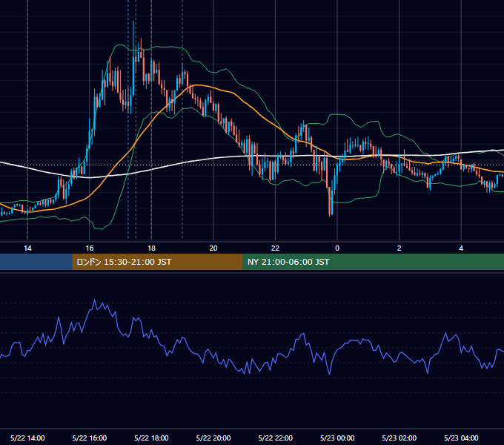Click the London 15:30-21:00 JST session band
Screen dimensions: 504x445
157,262
